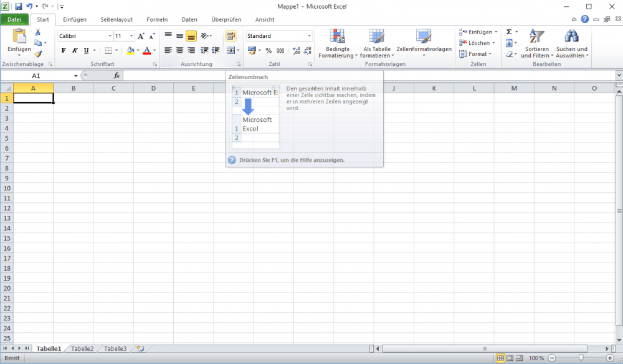Viewport: 623px width, 364px height.
Task: Open Excel help question mark icon
Action: pyautogui.click(x=585, y=19)
